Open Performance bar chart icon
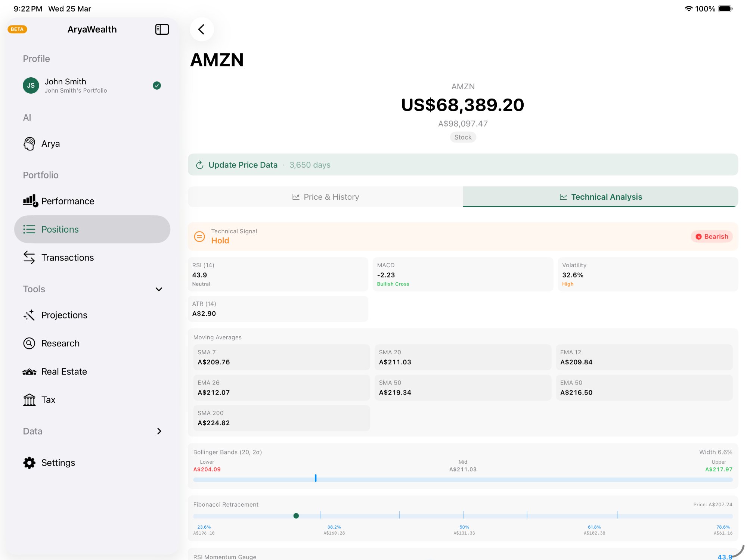The width and height of the screenshot is (747, 560). [x=30, y=201]
